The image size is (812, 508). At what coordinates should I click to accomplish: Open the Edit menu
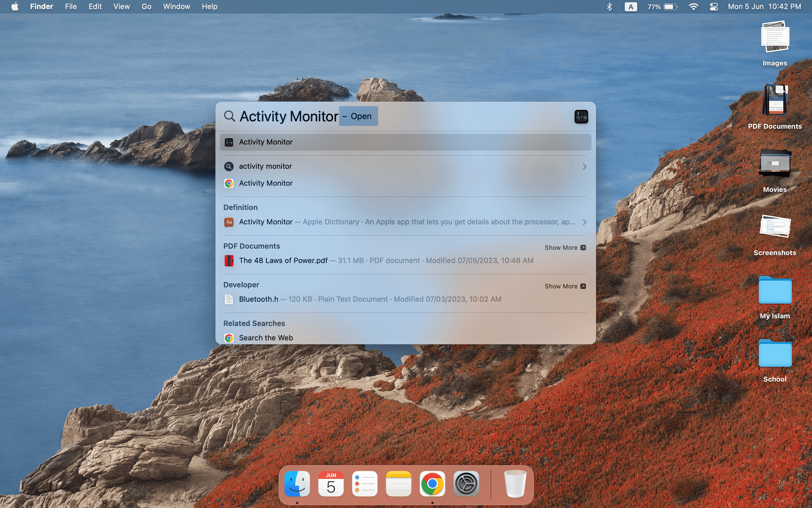pyautogui.click(x=95, y=7)
